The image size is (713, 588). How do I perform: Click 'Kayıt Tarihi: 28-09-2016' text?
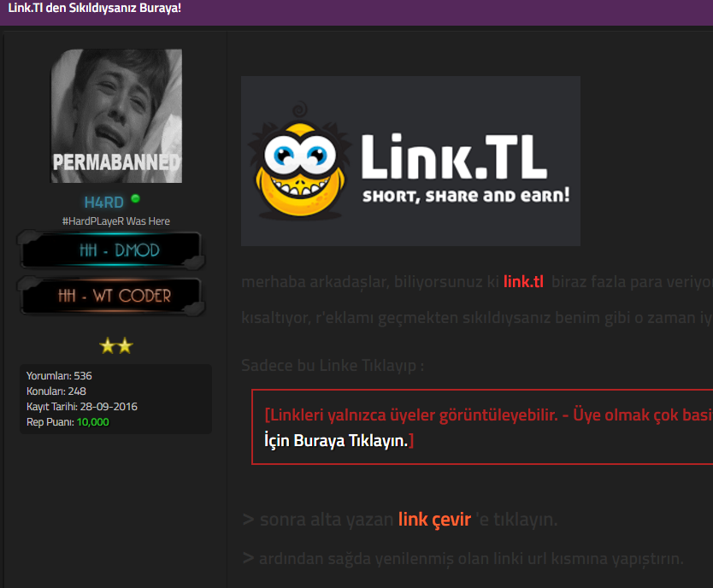[82, 407]
